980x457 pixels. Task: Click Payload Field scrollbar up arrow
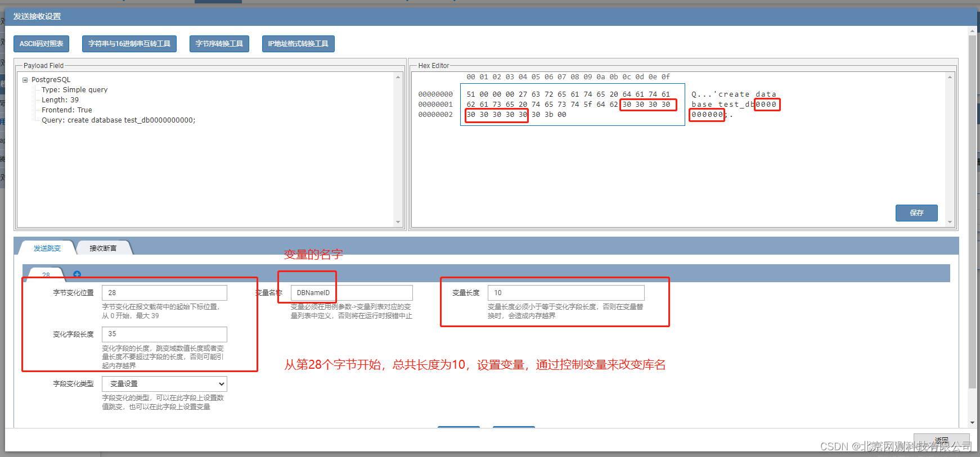(398, 77)
